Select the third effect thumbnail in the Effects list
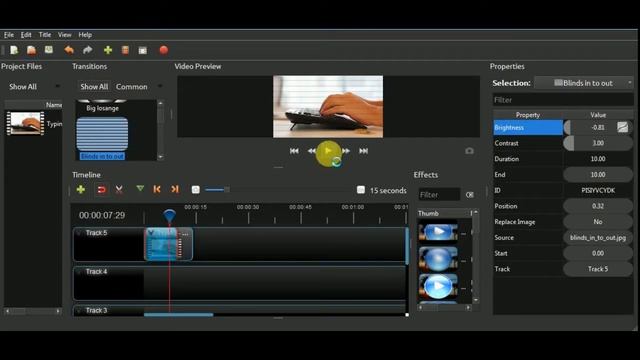The image size is (640, 360). pos(438,286)
